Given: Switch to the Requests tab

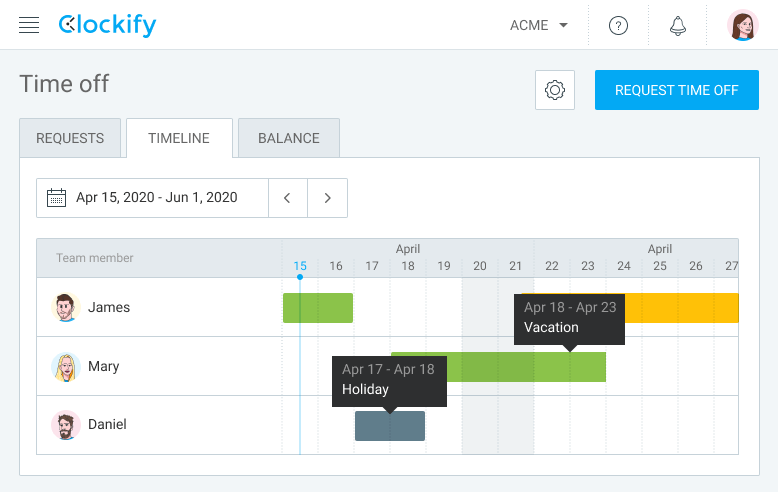Looking at the screenshot, I should tap(70, 139).
